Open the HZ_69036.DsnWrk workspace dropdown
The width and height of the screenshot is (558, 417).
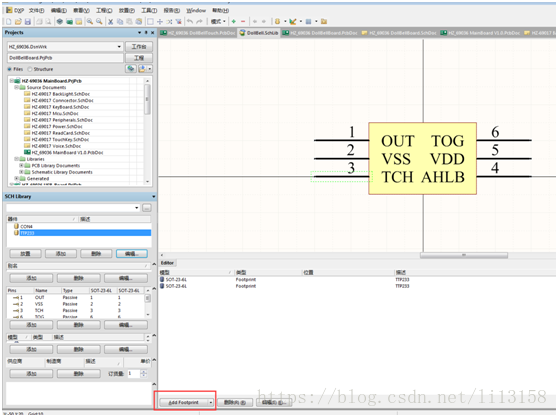coord(119,47)
